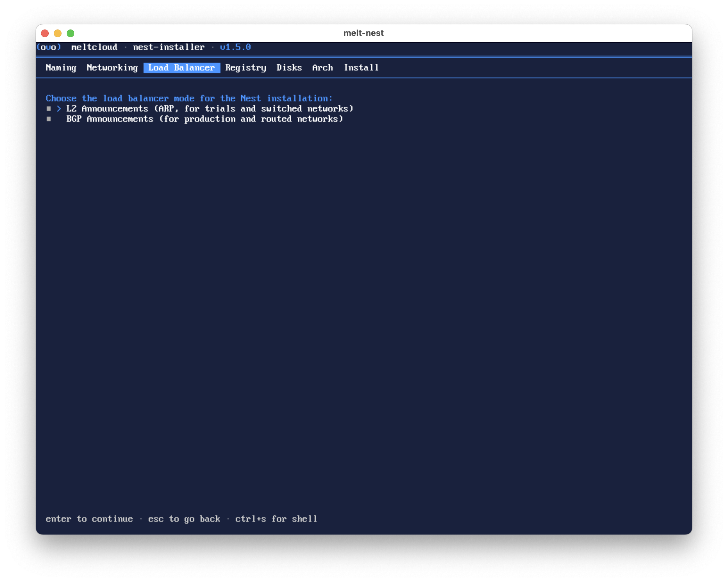This screenshot has height=582, width=728.
Task: Open the Disks tab
Action: (289, 68)
